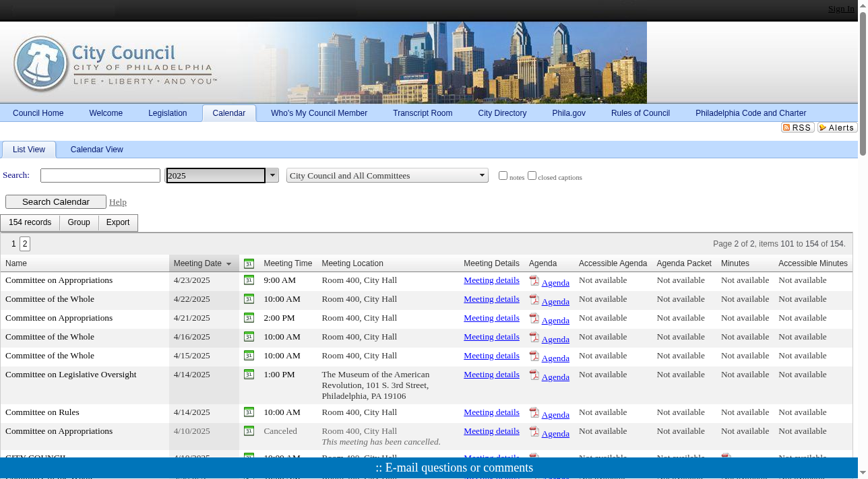868x479 pixels.
Task: Open Agenda link for 4/22/2025 meeting
Action: tap(555, 302)
